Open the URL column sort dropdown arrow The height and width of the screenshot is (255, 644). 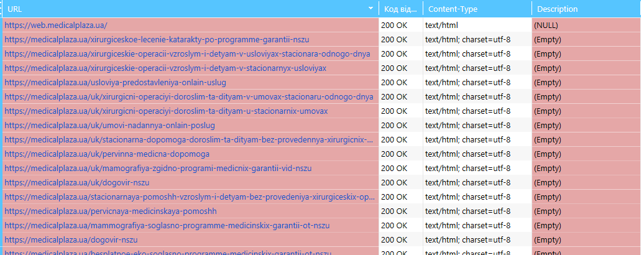click(371, 8)
